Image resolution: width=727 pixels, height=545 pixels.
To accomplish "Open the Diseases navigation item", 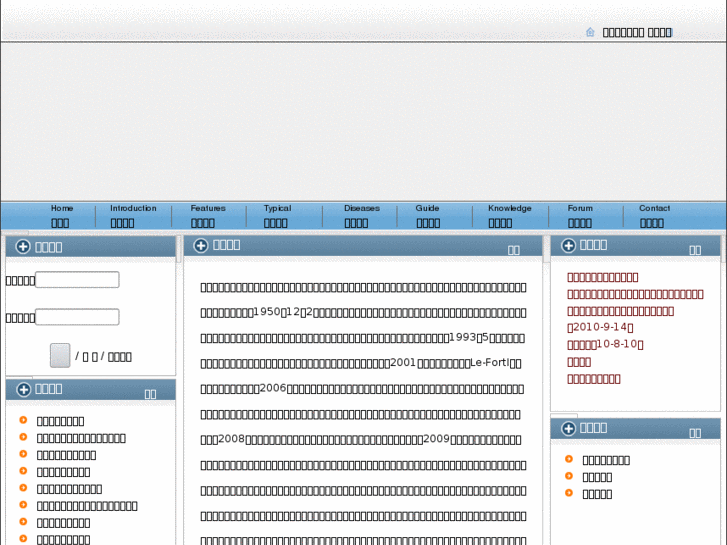I will tap(361, 216).
